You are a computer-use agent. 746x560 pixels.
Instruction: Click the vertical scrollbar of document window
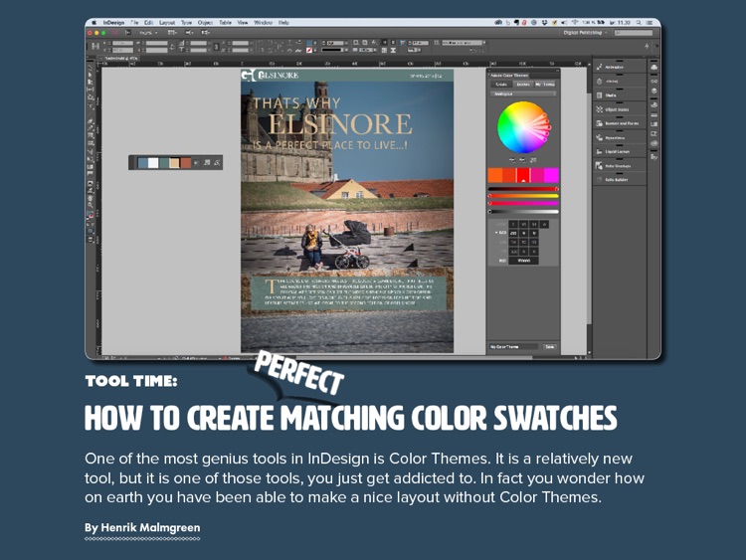(589, 209)
